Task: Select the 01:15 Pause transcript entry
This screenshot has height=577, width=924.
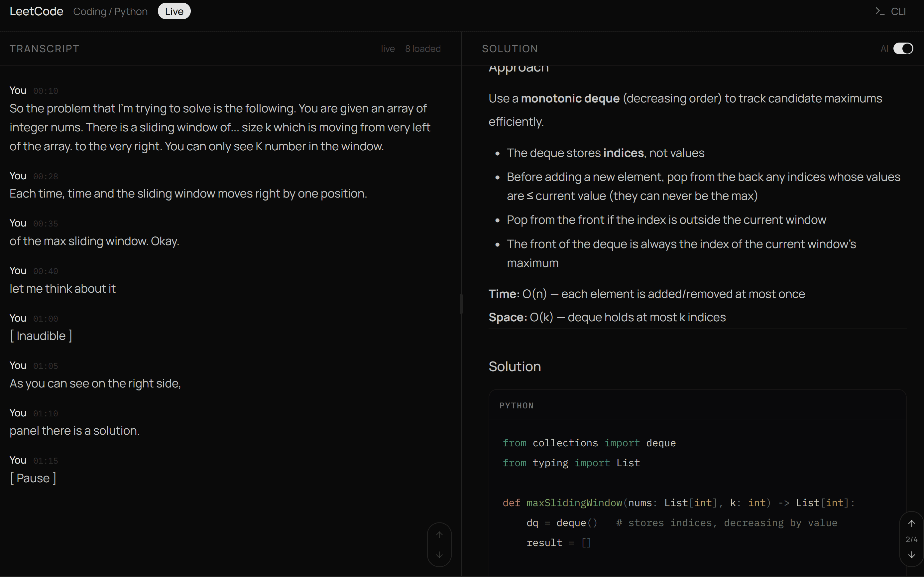Action: tap(33, 478)
